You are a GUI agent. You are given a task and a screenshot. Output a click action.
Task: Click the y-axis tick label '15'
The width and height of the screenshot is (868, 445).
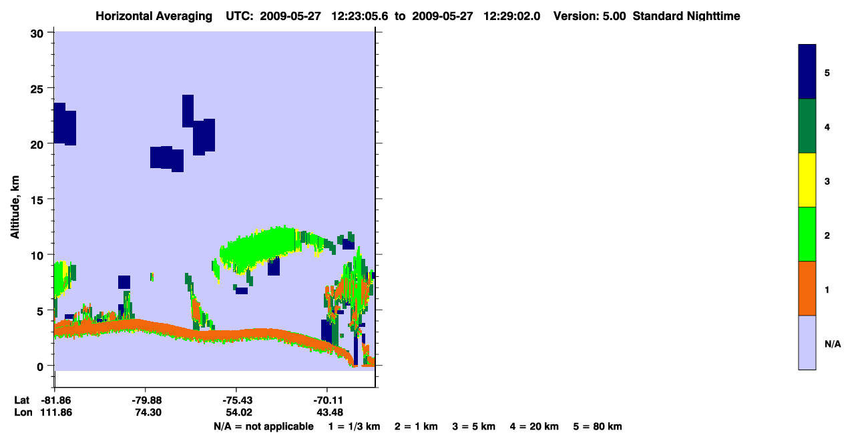pyautogui.click(x=39, y=199)
